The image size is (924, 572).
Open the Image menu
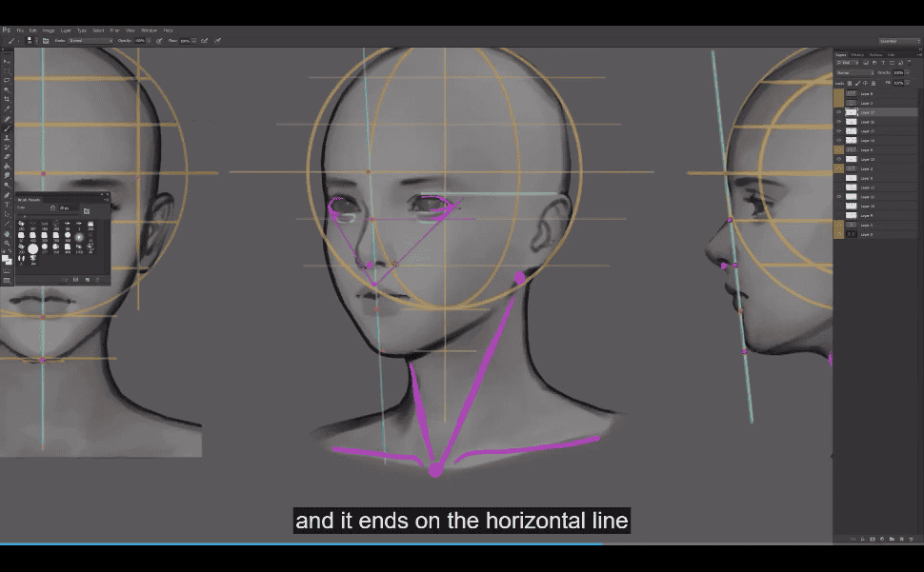point(49,30)
